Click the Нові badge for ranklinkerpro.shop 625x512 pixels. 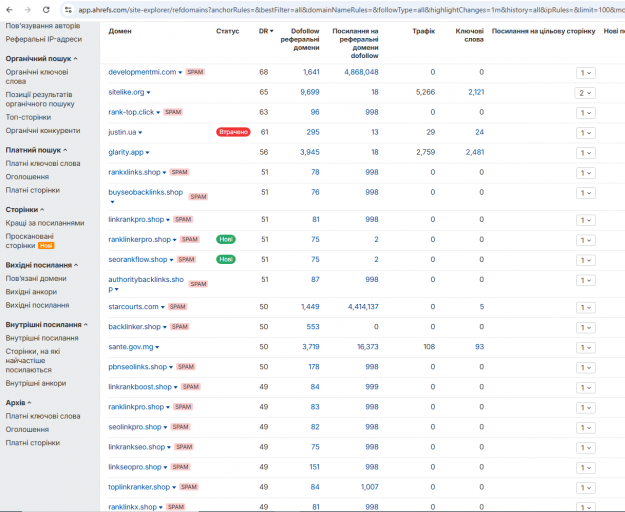(226, 239)
